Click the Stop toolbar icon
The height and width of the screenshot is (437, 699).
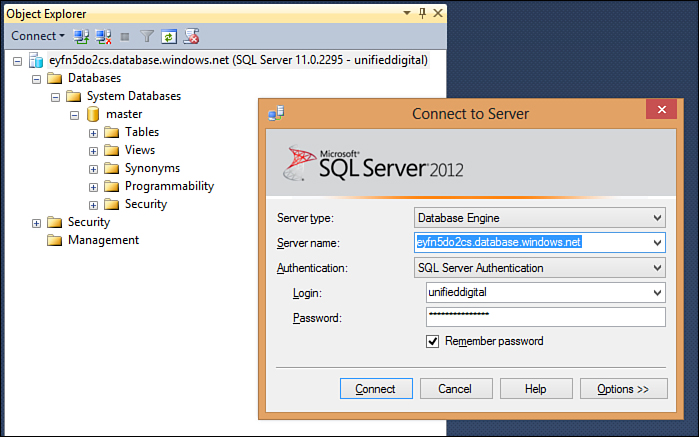125,36
